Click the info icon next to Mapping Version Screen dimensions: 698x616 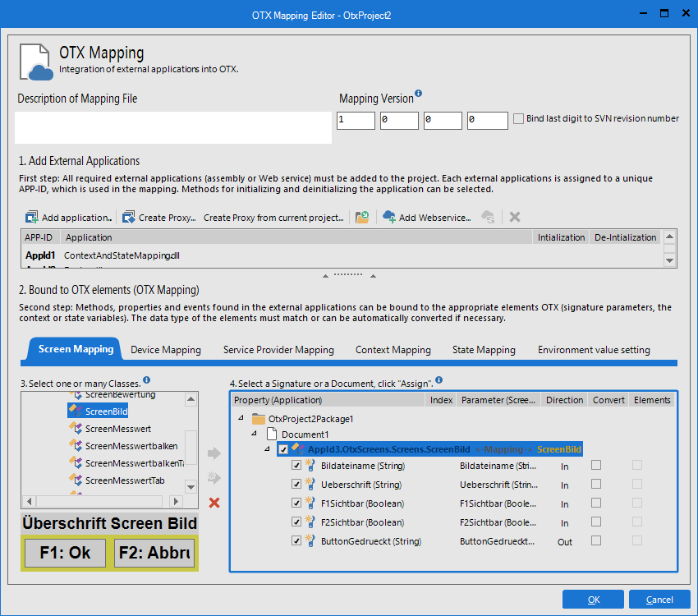pyautogui.click(x=419, y=94)
